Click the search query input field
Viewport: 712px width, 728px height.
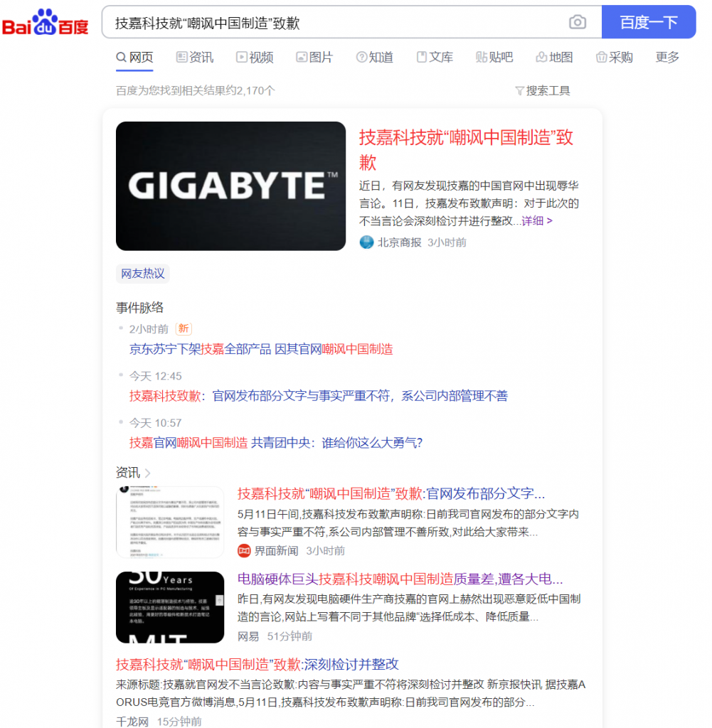(x=334, y=23)
